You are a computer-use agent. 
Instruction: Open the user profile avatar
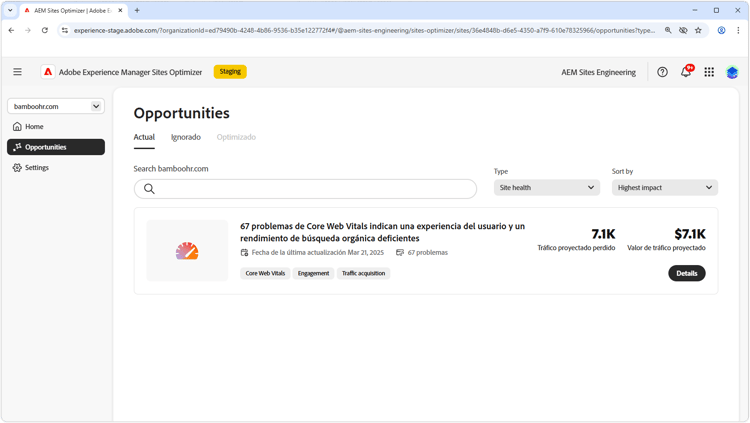(x=732, y=72)
